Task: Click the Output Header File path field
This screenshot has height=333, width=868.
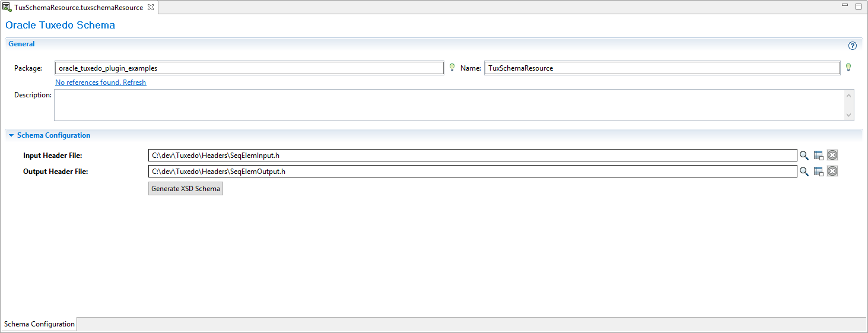Action: (x=472, y=172)
